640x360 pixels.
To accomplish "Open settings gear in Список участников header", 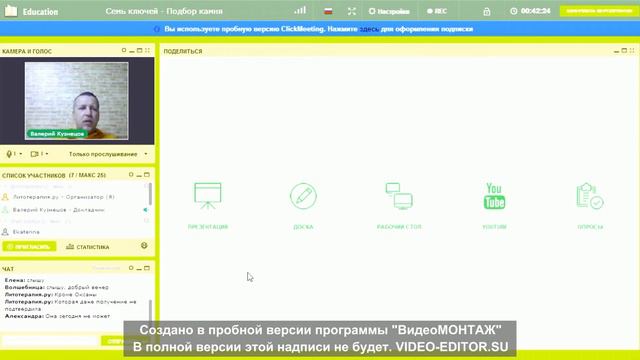I will coord(131,175).
